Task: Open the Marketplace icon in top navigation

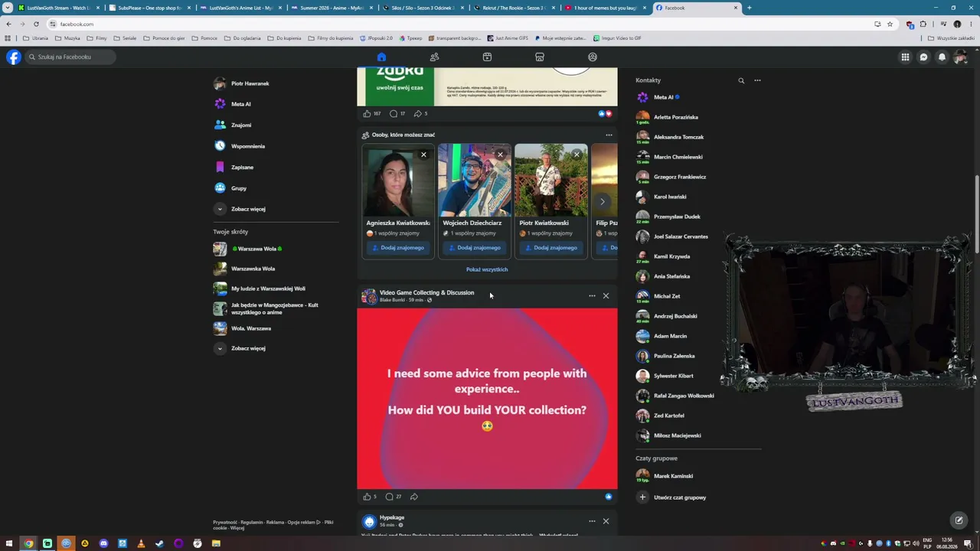Action: (540, 57)
